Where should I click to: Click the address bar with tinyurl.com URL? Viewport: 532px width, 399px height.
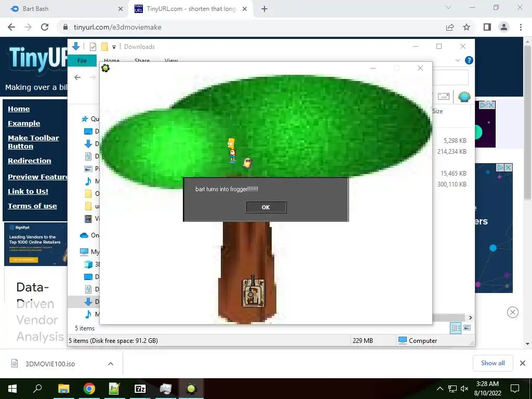coord(251,27)
